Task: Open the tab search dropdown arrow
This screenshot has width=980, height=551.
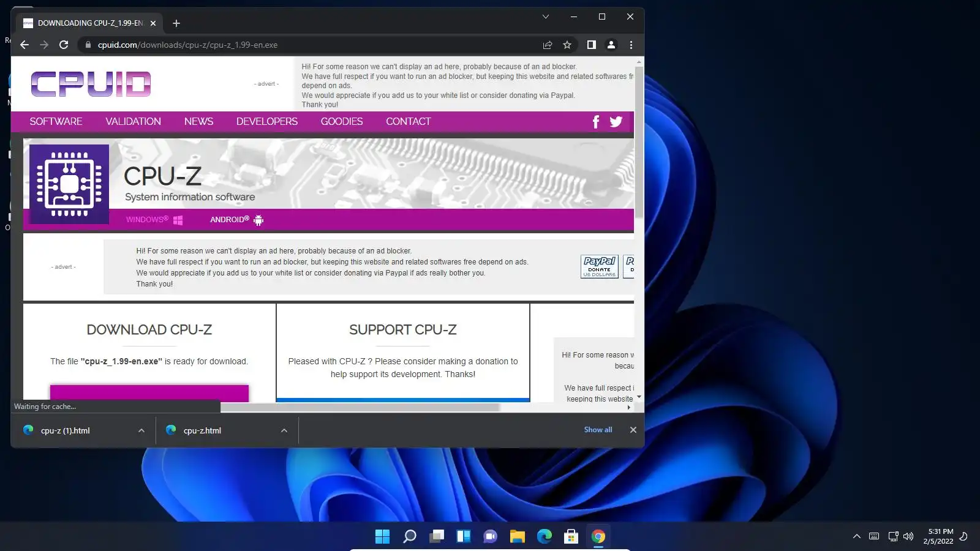Action: [x=545, y=17]
